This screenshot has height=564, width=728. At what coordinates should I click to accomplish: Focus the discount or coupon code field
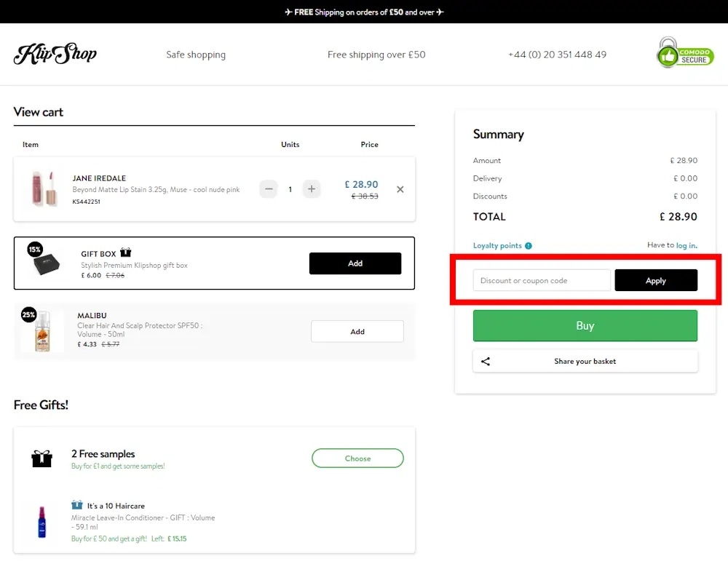542,280
